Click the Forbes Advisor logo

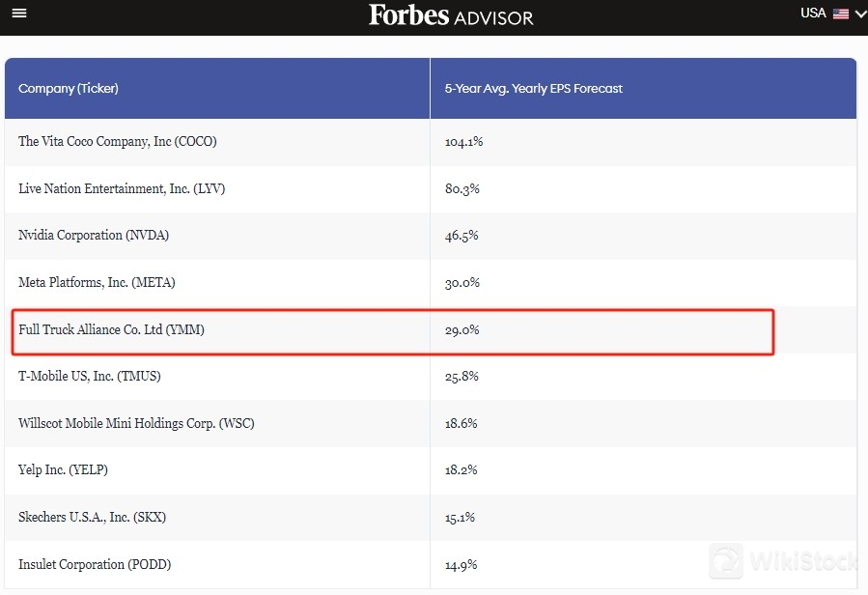pos(450,15)
